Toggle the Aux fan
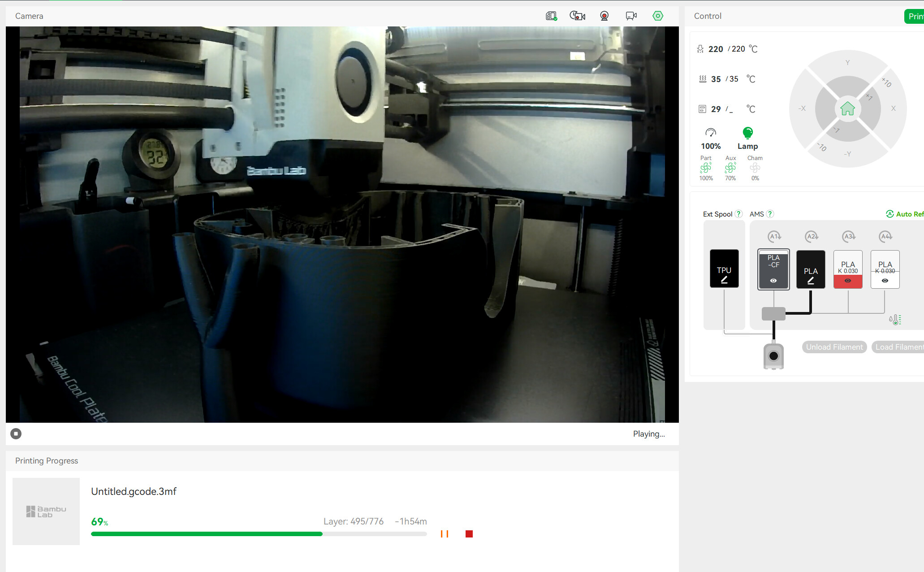924x572 pixels. click(x=730, y=168)
